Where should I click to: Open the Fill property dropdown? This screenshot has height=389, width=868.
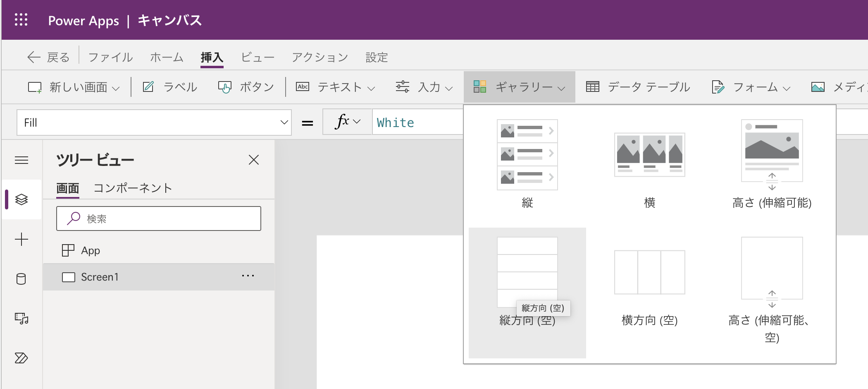coord(284,122)
